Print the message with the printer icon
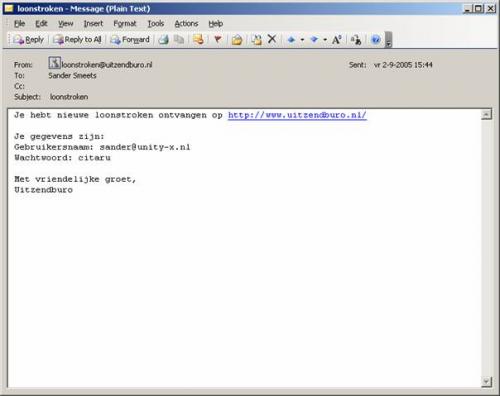Viewport: 500px width, 396px height. click(164, 40)
